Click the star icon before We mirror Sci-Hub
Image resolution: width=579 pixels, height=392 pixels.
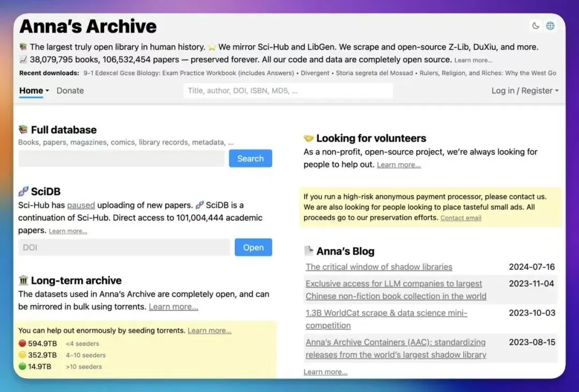pos(212,47)
